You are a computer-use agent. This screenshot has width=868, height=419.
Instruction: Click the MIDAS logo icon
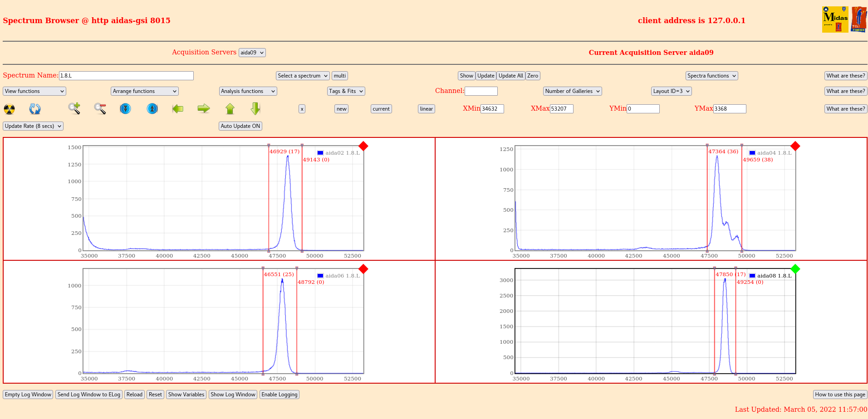pyautogui.click(x=835, y=19)
